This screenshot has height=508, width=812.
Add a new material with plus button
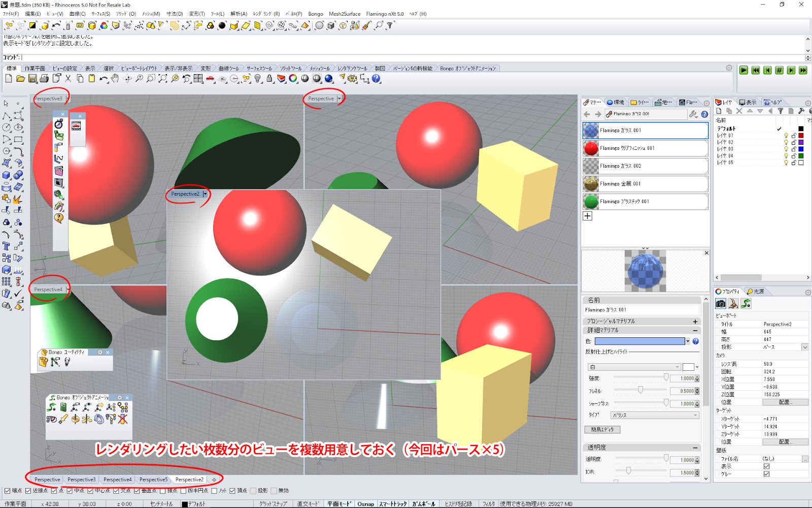pos(587,216)
